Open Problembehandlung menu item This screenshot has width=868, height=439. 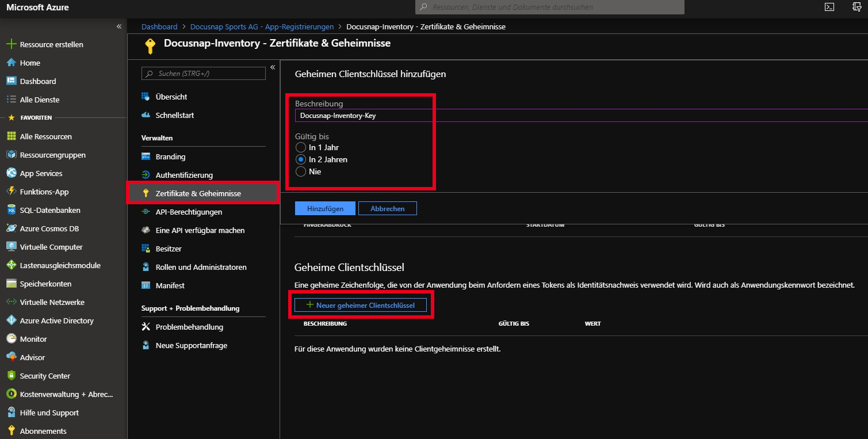coord(189,327)
